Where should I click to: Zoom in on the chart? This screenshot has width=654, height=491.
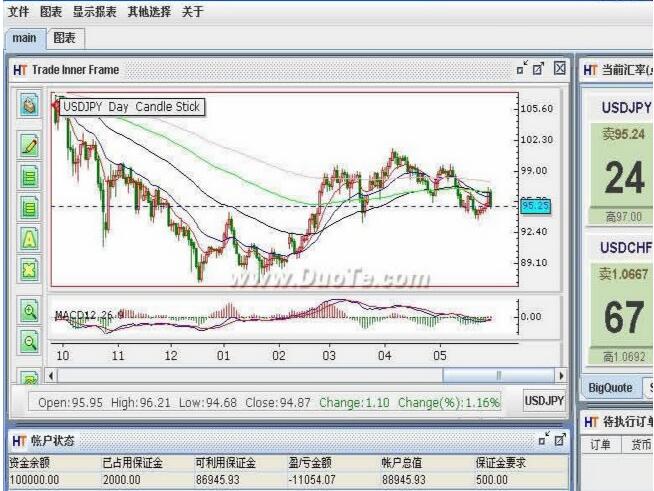pyautogui.click(x=30, y=311)
